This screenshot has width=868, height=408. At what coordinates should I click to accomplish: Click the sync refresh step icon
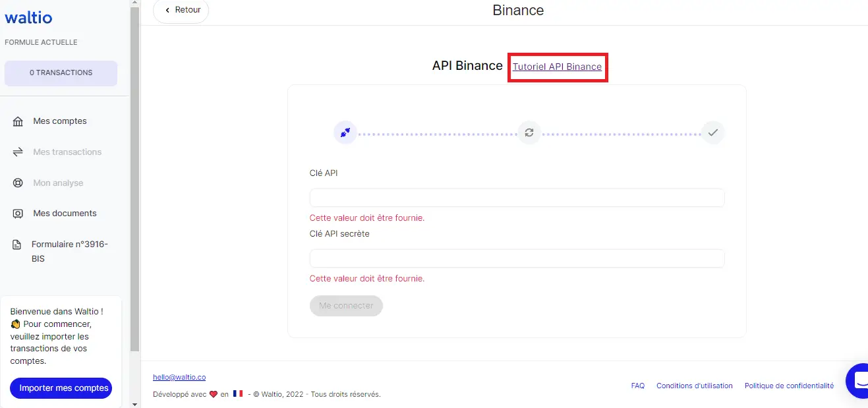pos(529,132)
